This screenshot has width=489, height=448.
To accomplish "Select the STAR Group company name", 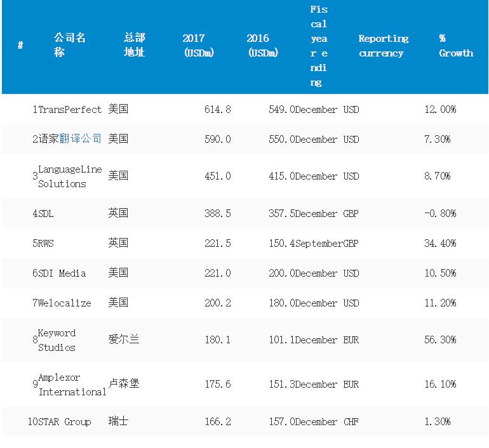I will [65, 422].
